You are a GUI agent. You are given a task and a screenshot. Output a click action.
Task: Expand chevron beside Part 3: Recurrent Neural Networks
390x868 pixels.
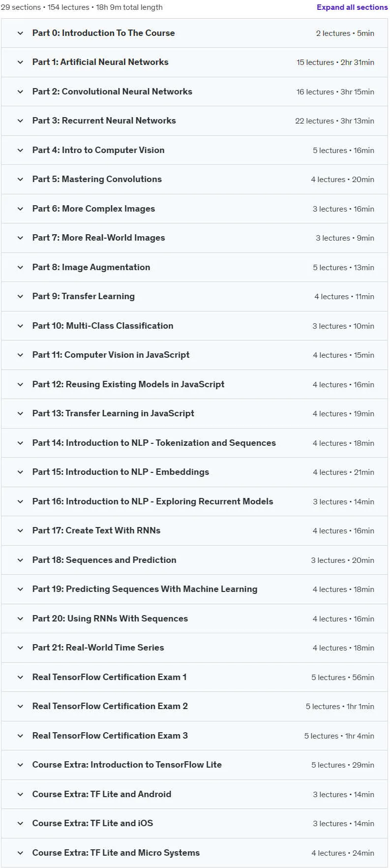coord(20,121)
